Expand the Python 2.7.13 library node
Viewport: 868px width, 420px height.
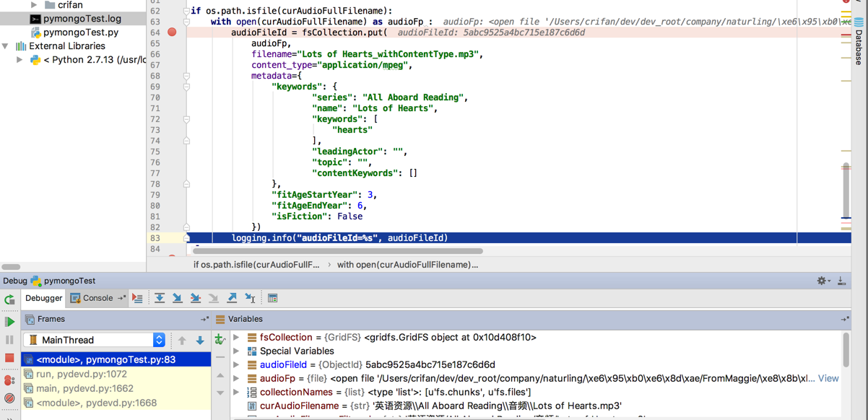coord(19,60)
